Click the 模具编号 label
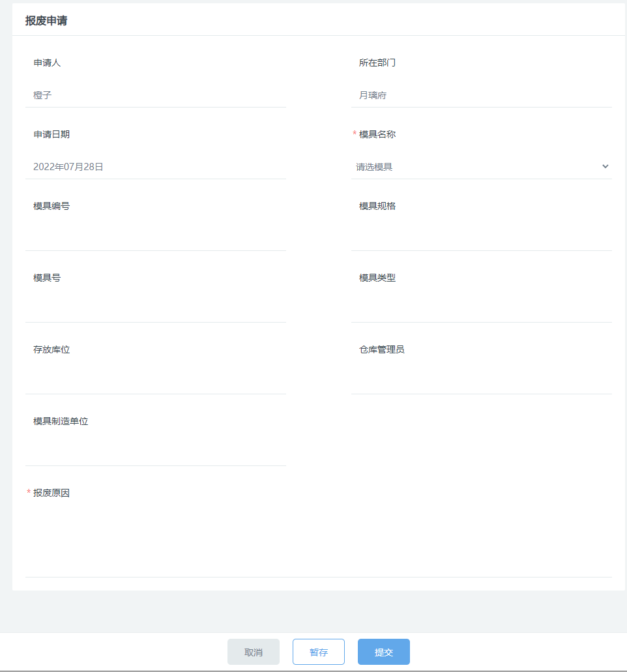 tap(51, 206)
